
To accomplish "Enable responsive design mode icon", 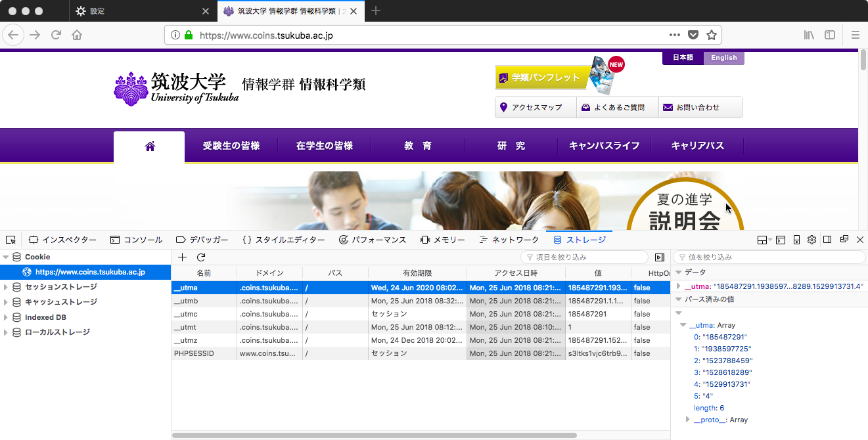I will [796, 240].
